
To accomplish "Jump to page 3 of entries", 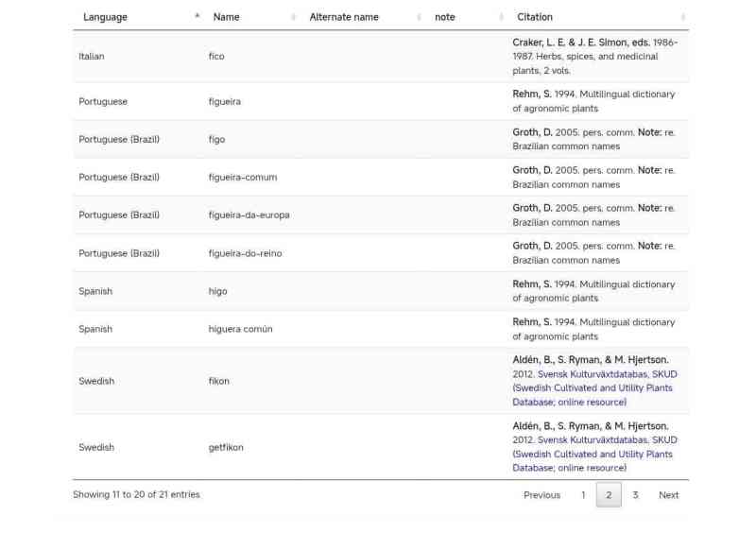I will click(635, 495).
